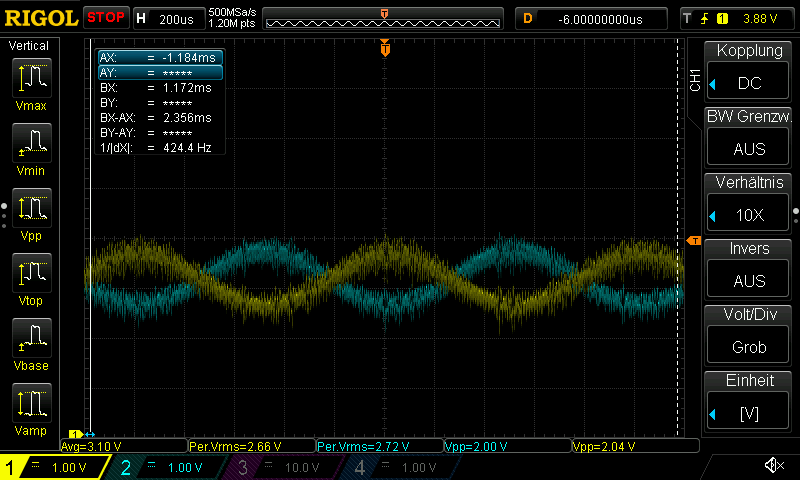The height and width of the screenshot is (480, 800).
Task: Open the Einheit [V] unit selector
Action: [749, 401]
